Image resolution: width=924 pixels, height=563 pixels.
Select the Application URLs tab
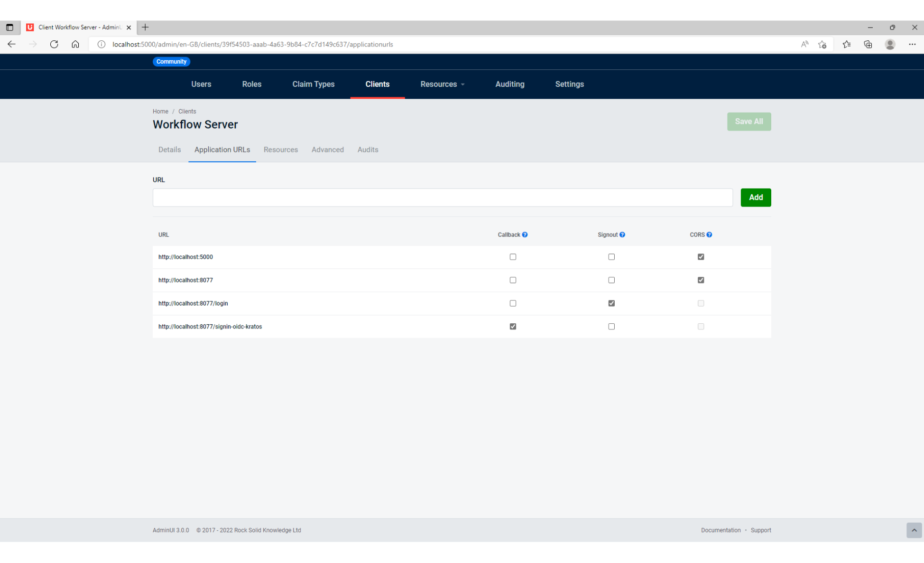click(222, 150)
